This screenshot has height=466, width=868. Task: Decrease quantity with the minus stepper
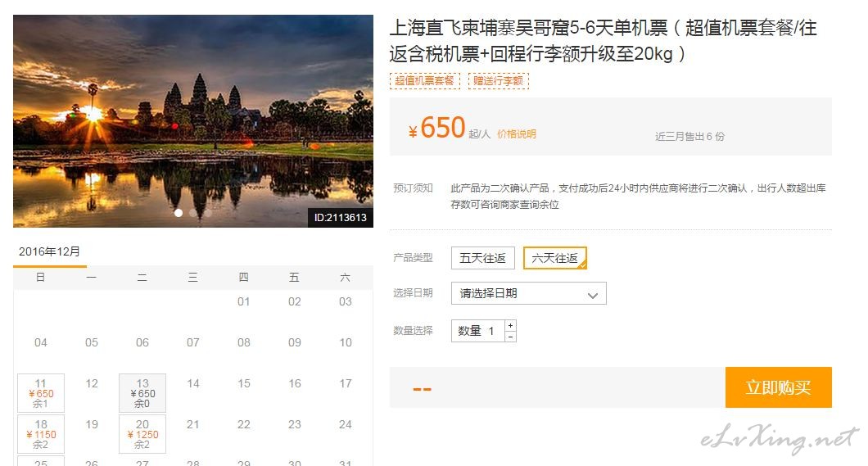(510, 337)
